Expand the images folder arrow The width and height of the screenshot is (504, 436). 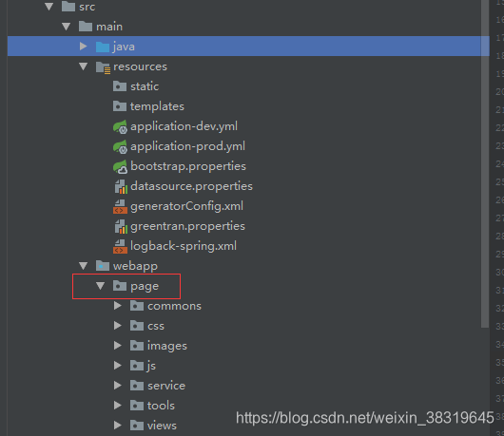pyautogui.click(x=118, y=346)
